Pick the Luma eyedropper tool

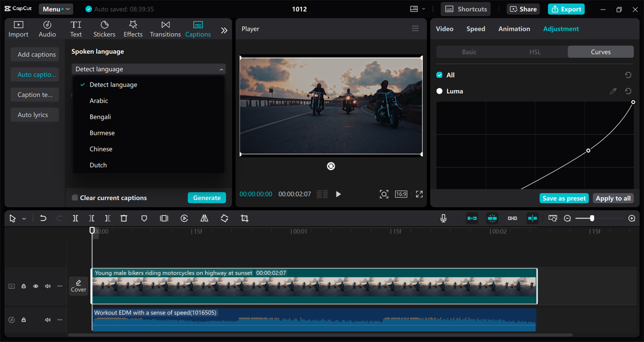click(613, 91)
